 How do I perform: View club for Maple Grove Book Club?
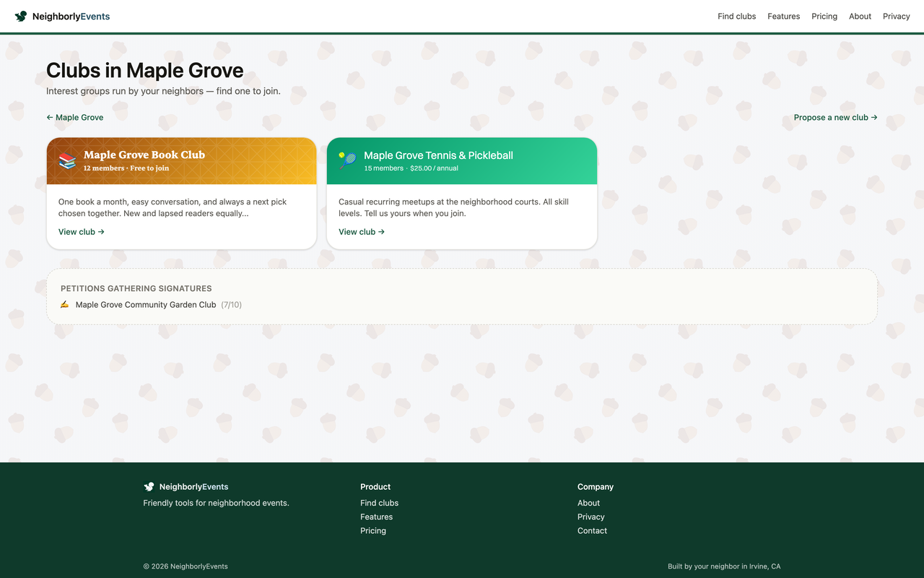tap(82, 232)
